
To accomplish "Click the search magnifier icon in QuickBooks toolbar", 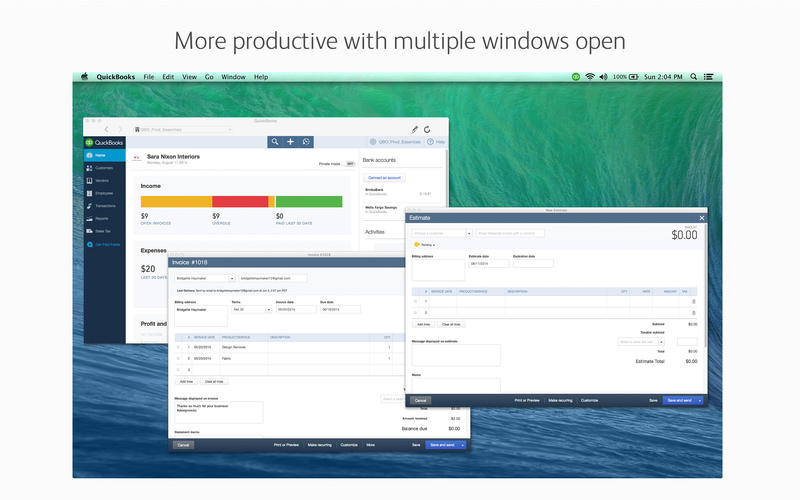I will [x=275, y=142].
